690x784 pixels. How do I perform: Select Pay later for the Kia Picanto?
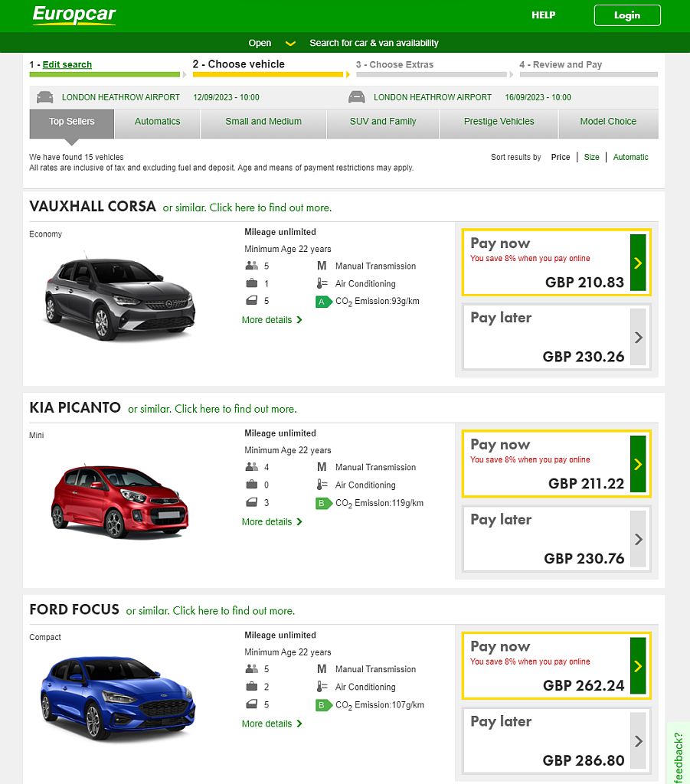(x=555, y=538)
